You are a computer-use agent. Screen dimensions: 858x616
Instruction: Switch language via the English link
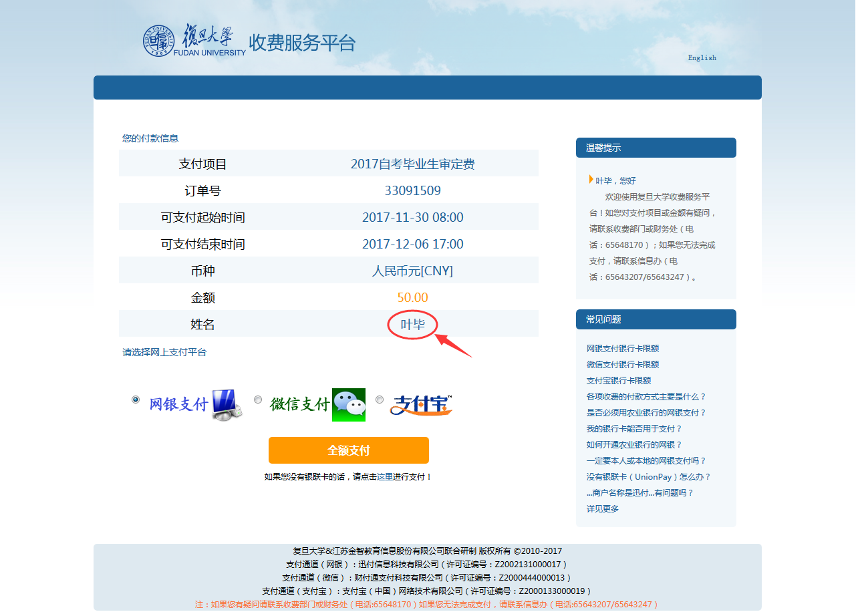[702, 57]
